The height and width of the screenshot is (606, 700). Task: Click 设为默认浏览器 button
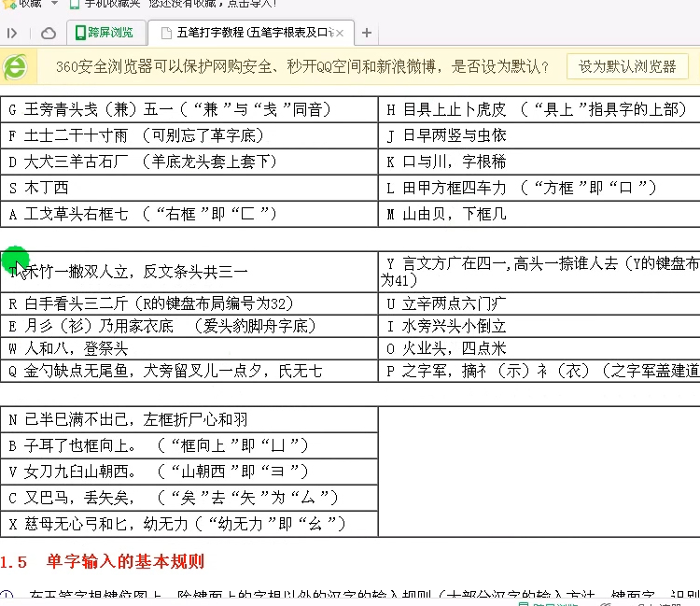(627, 66)
